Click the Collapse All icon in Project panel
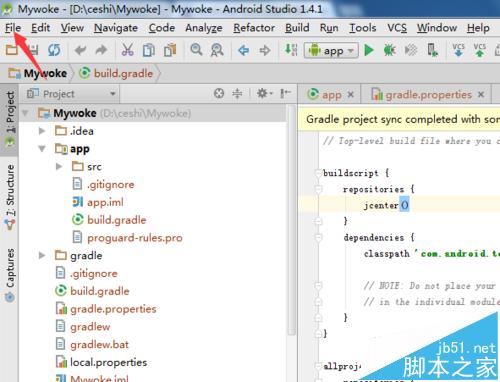The image size is (500, 382). 237,94
